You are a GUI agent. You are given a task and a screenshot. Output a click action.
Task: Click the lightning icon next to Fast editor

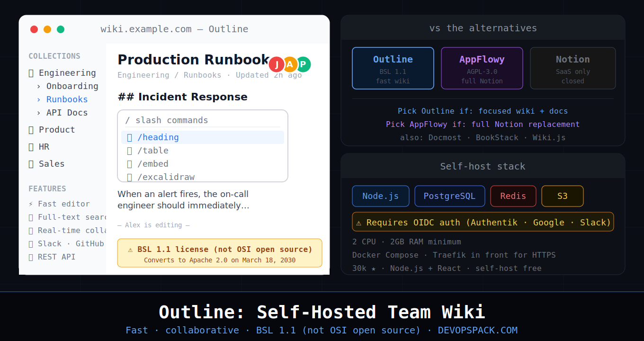point(31,204)
